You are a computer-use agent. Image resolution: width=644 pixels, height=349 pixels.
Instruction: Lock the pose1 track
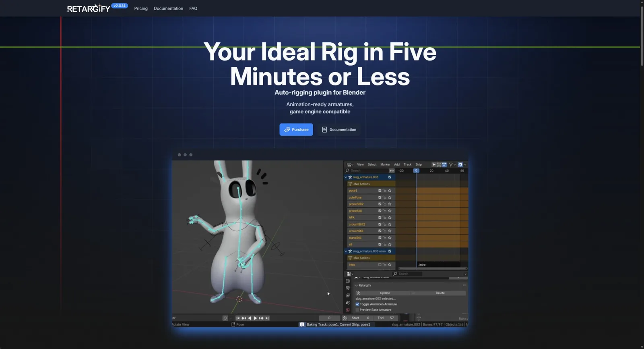[x=384, y=191]
